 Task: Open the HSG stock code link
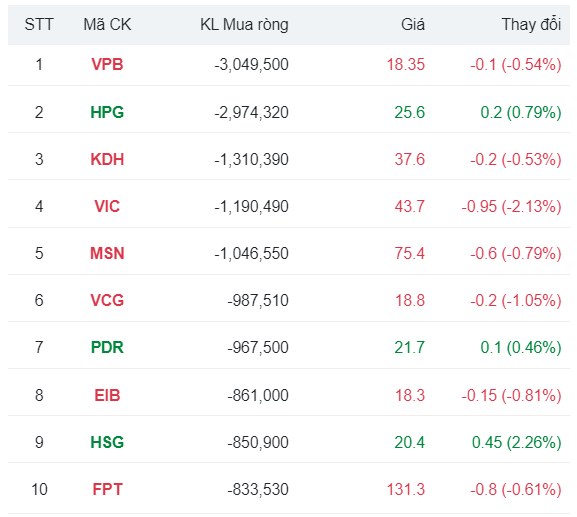(x=107, y=442)
